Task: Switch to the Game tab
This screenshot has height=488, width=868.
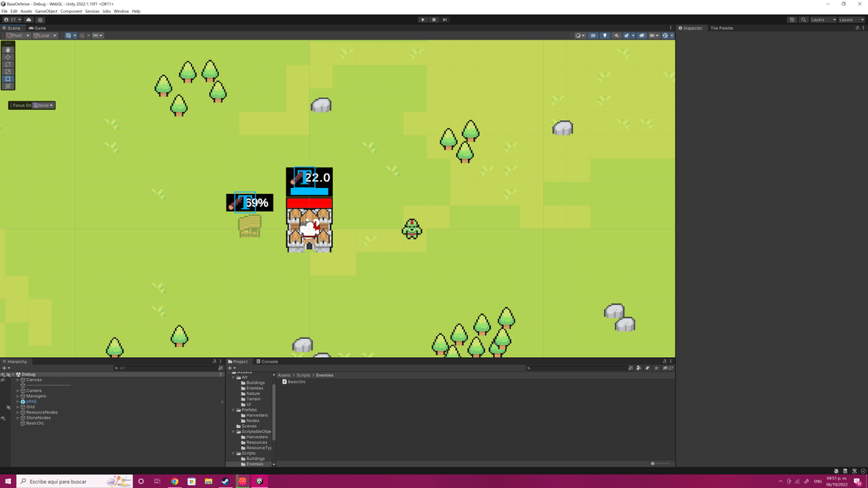Action: point(38,28)
